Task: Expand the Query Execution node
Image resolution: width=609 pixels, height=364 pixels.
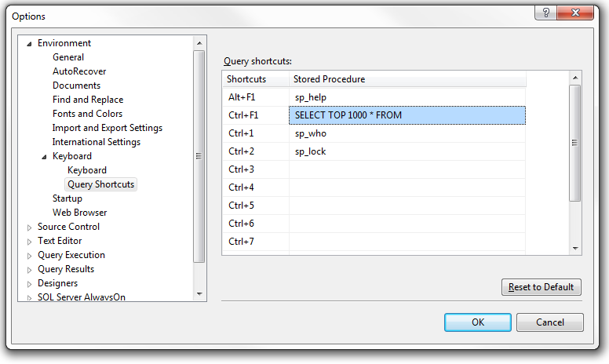Action: 29,256
